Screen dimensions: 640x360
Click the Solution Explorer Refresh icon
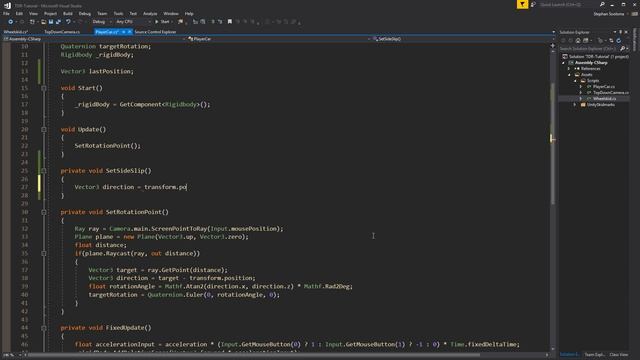(x=619, y=41)
